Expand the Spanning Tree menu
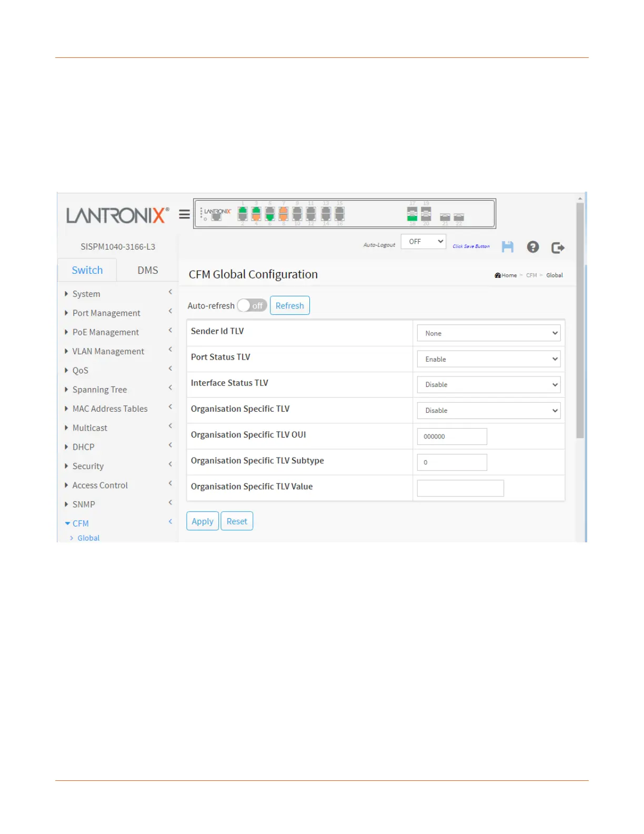 (118, 390)
